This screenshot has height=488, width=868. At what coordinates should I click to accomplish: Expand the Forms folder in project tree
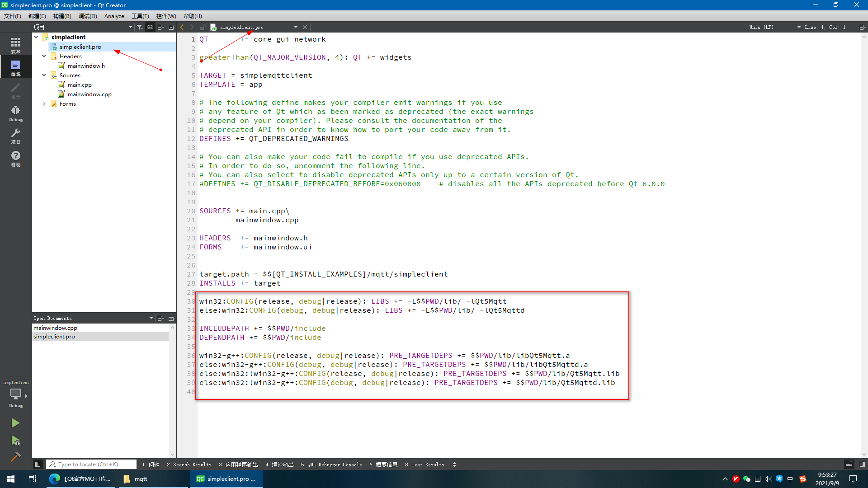click(44, 104)
